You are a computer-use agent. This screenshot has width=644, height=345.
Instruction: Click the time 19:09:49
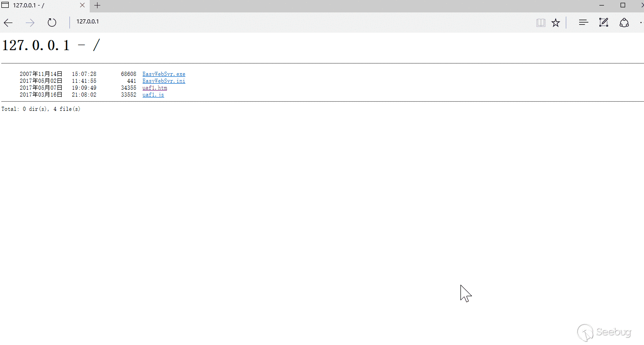point(84,88)
